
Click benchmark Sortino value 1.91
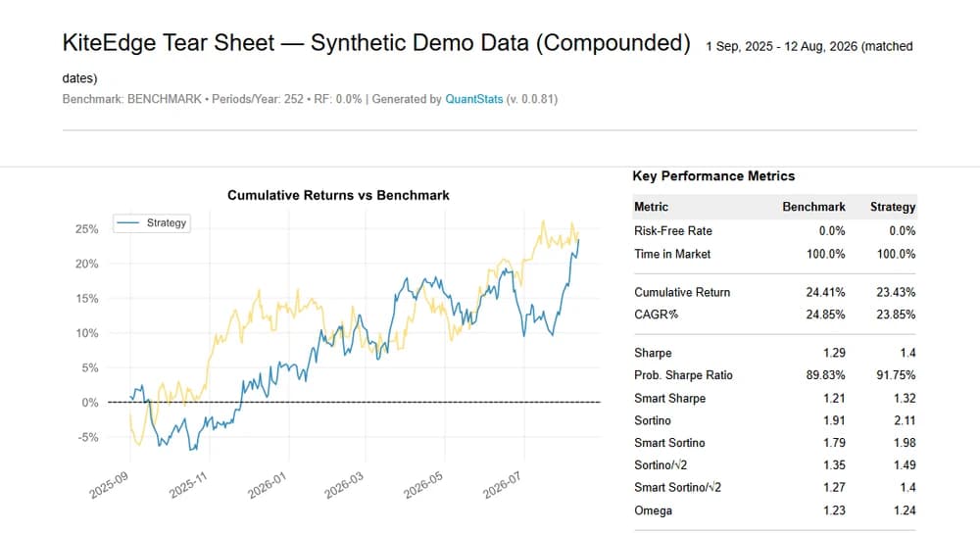click(834, 420)
